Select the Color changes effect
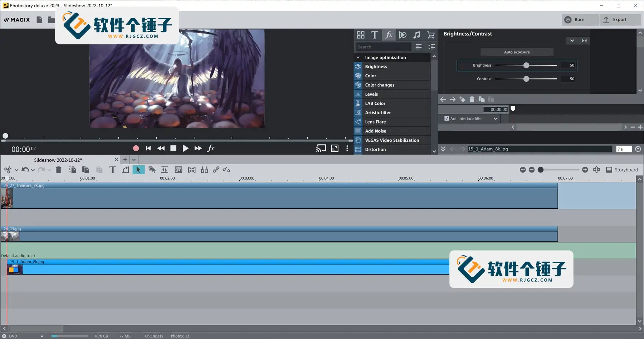Screen dimensions: 644x339 pyautogui.click(x=392, y=85)
